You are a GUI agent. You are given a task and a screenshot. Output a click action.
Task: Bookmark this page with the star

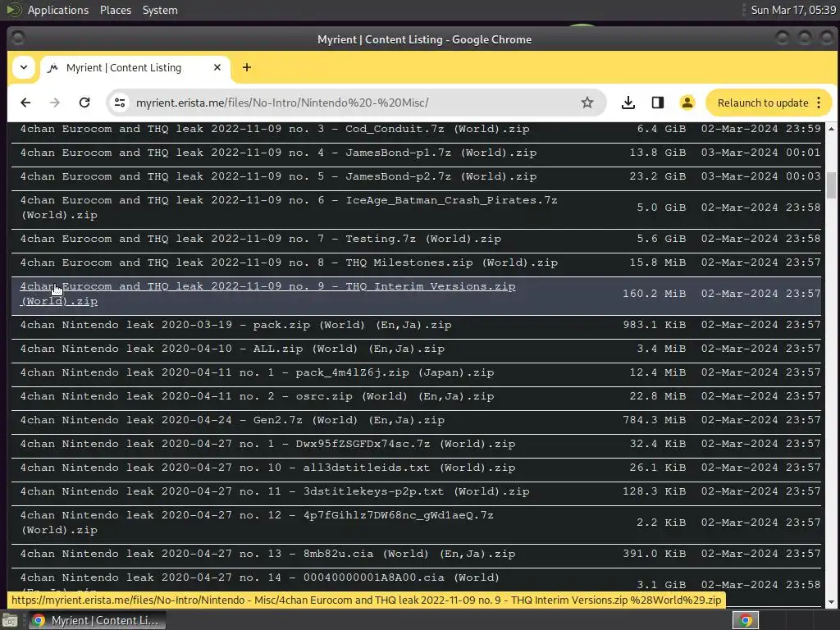pyautogui.click(x=587, y=103)
